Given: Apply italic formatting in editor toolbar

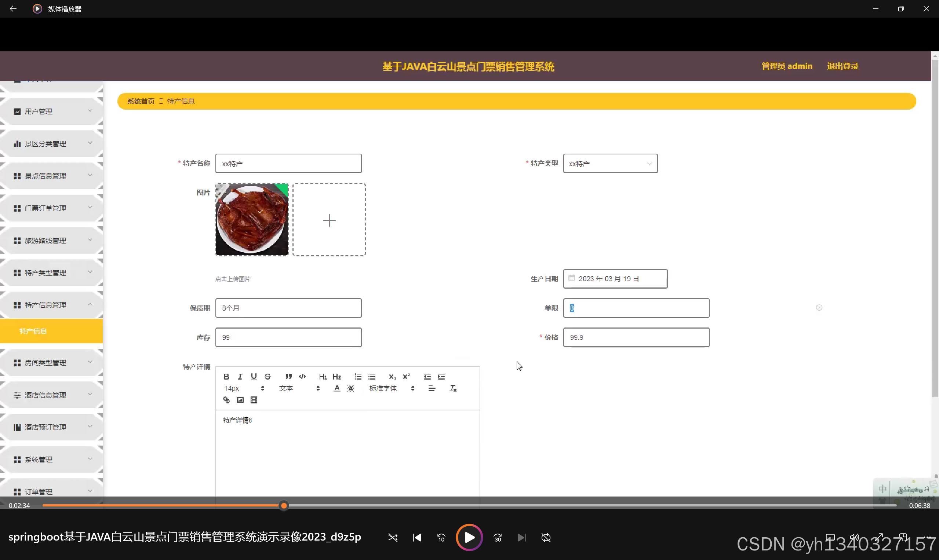Looking at the screenshot, I should point(240,376).
